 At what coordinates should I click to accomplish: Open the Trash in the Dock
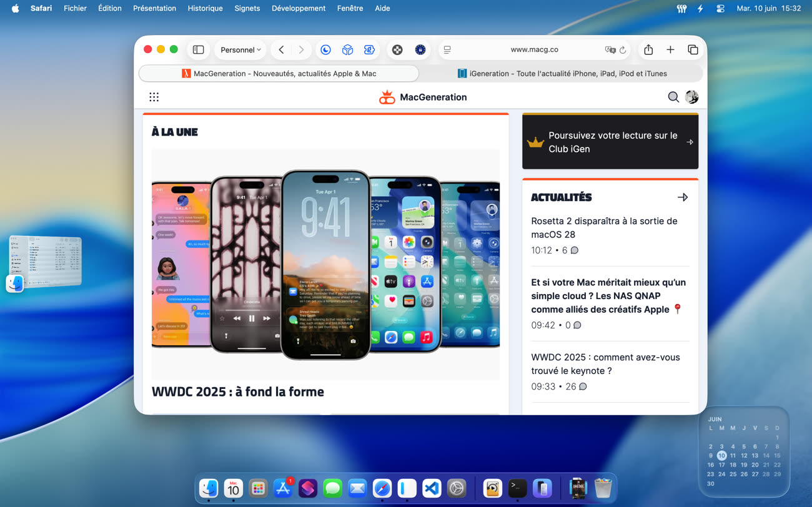point(603,488)
